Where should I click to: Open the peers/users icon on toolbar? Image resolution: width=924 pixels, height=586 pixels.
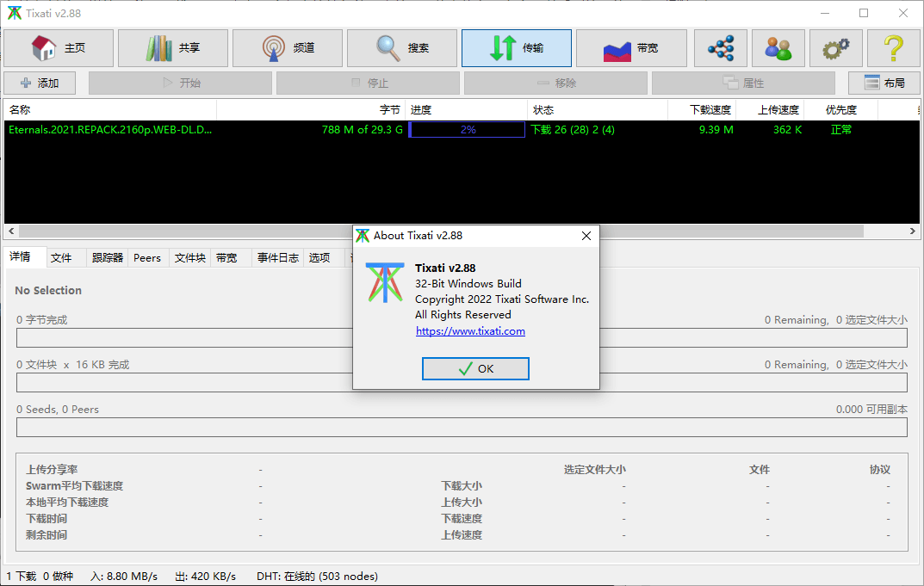coord(778,48)
